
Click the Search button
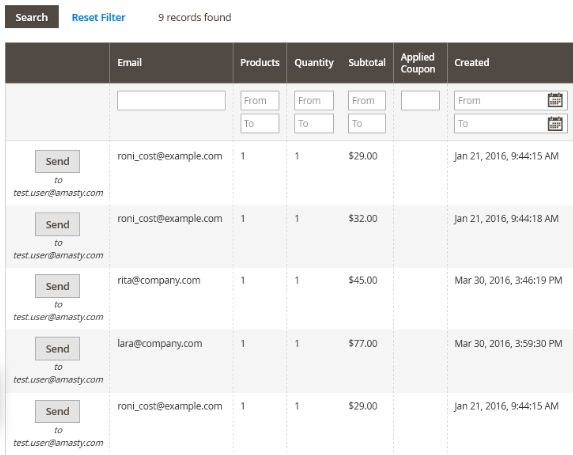(x=32, y=17)
